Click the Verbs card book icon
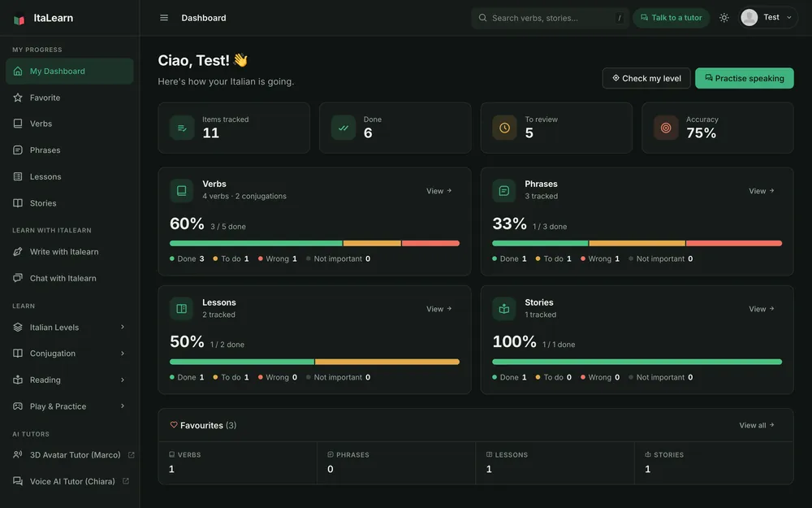This screenshot has width=812, height=508. pos(182,190)
